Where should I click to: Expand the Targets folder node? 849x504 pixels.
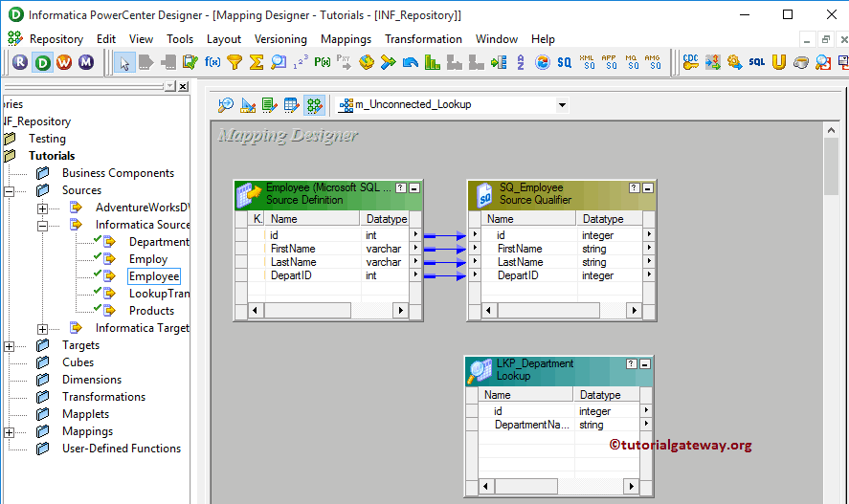click(x=10, y=346)
